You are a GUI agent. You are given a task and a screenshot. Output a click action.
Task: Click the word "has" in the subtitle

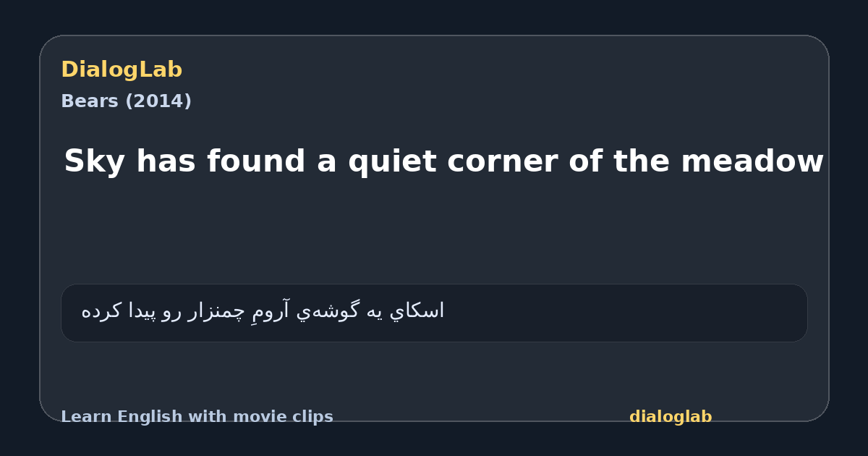pyautogui.click(x=166, y=161)
